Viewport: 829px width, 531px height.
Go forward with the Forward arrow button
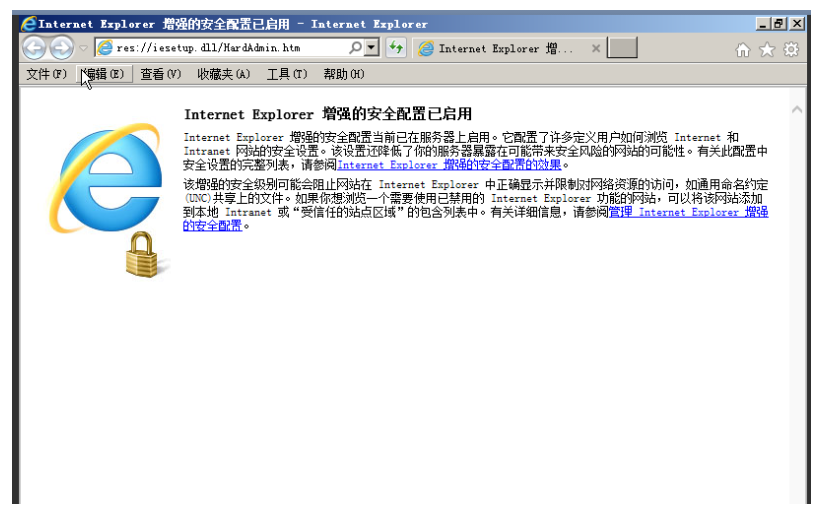pyautogui.click(x=62, y=48)
